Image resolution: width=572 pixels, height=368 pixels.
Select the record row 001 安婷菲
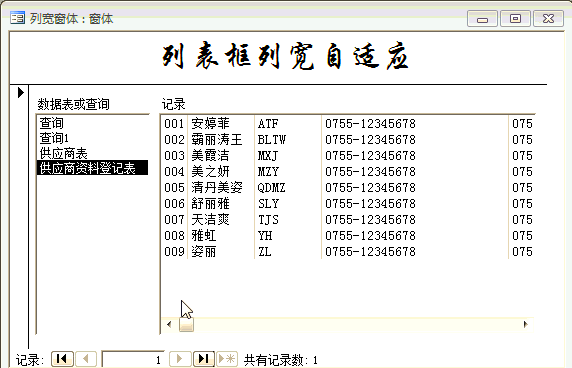tap(348, 124)
